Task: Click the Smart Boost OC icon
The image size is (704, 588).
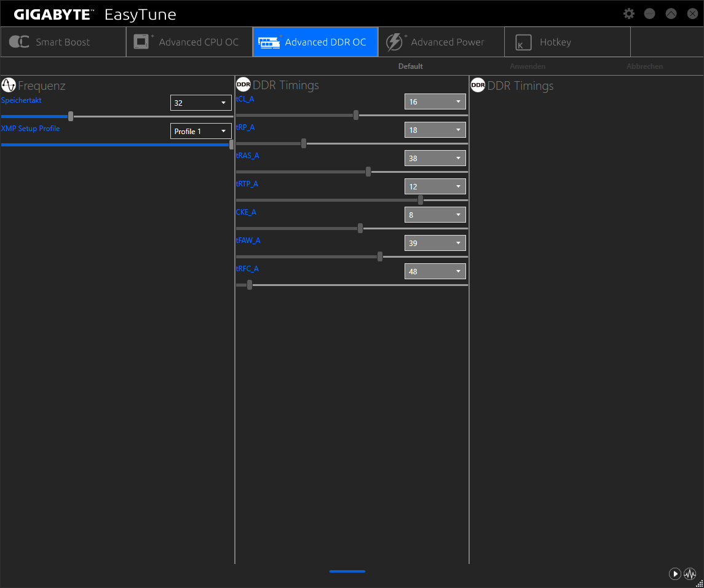Action: (19, 42)
